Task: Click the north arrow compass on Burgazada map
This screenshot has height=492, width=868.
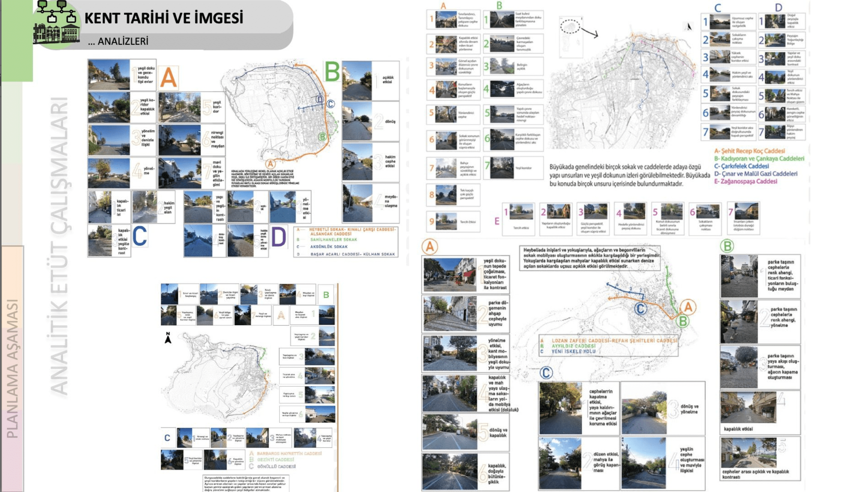Action: (168, 338)
